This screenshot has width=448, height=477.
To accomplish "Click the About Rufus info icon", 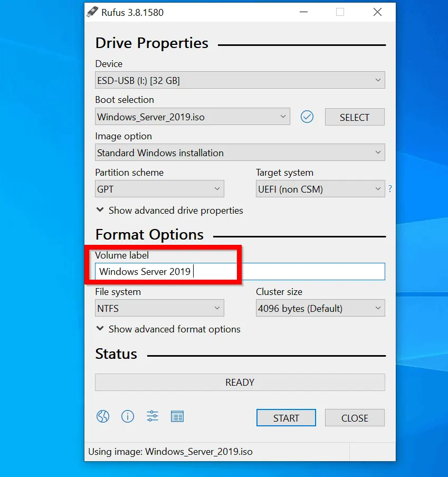I will pyautogui.click(x=128, y=416).
